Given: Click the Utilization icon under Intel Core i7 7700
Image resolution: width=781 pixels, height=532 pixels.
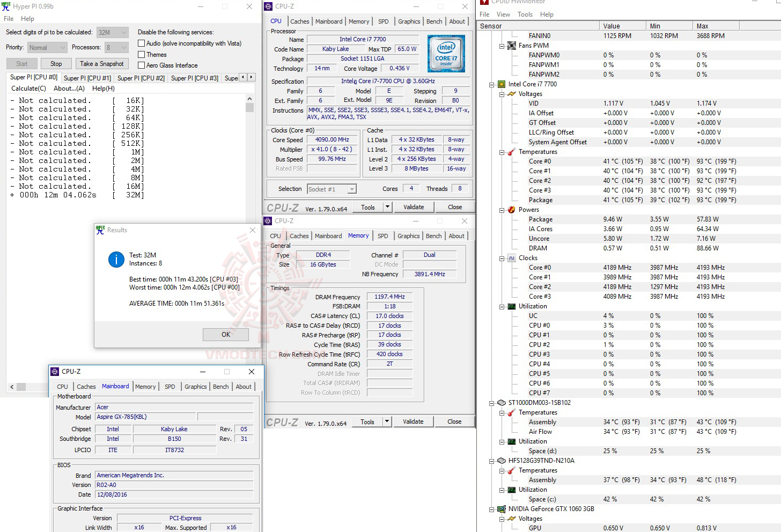Looking at the screenshot, I should tap(511, 306).
